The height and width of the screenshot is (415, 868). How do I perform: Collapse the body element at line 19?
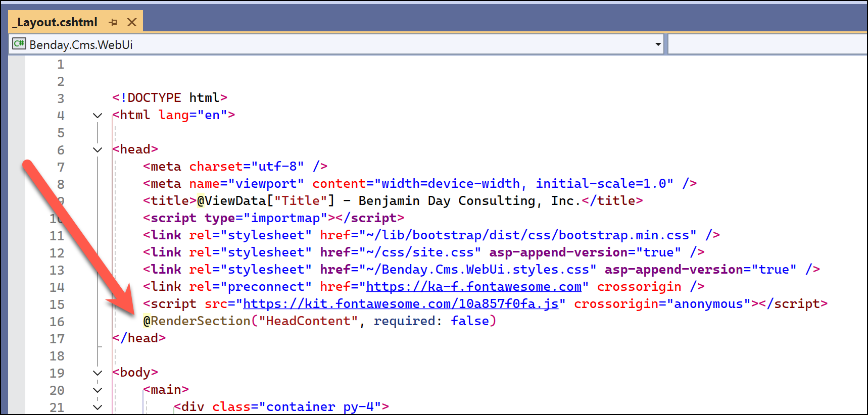pos(98,373)
